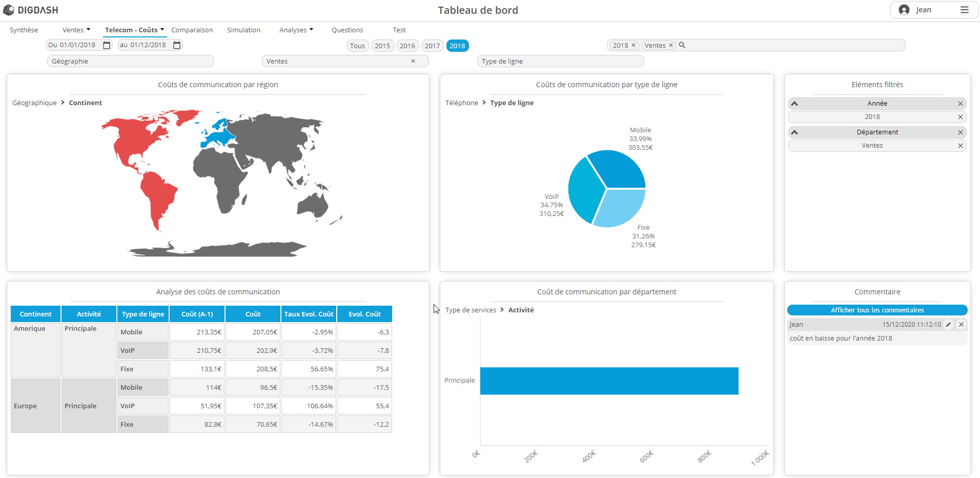Sort by Continent column header
Viewport: 980px width, 478px height.
coord(35,314)
